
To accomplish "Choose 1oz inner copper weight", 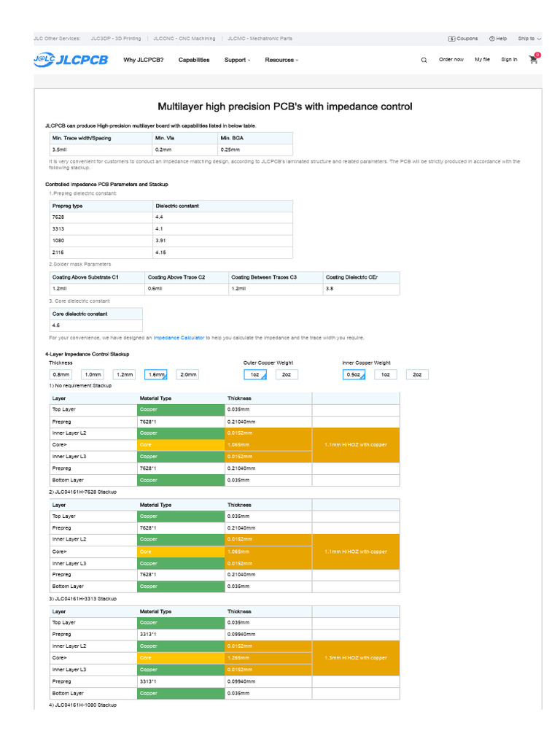I will (x=386, y=374).
